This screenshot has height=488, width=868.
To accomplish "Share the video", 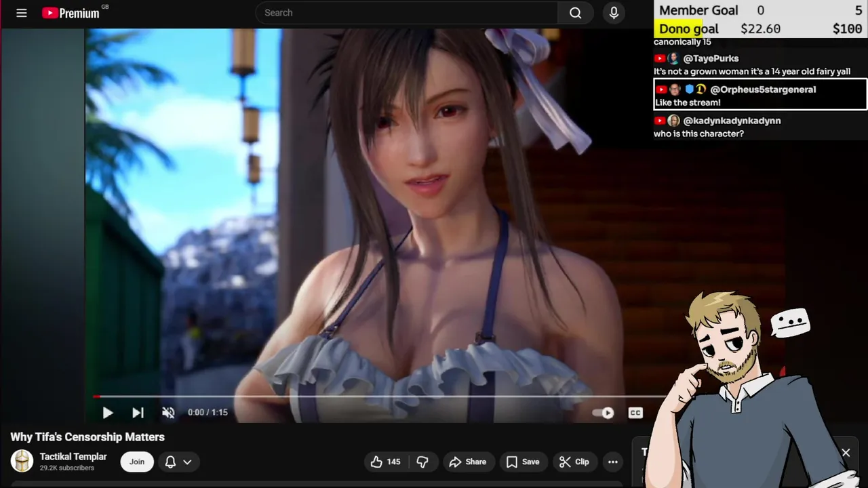I will 468,462.
